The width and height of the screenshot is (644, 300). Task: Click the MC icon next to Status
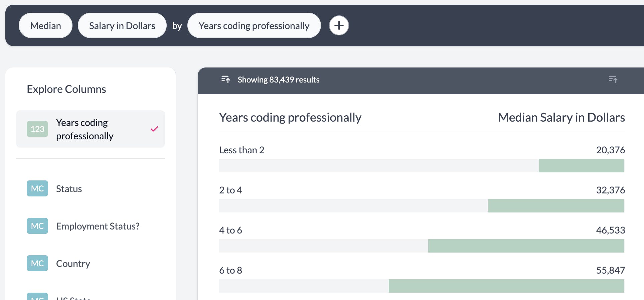click(x=37, y=188)
